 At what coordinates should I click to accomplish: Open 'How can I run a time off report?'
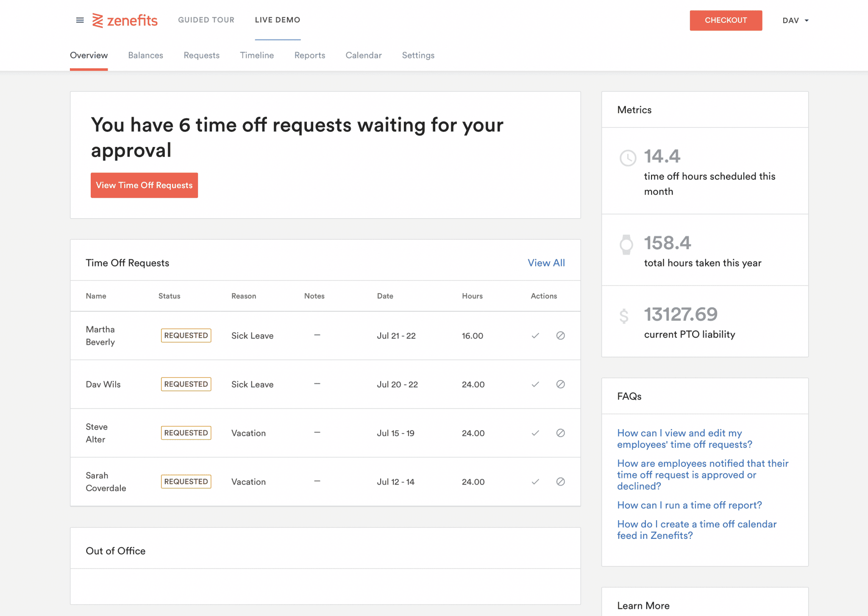[689, 505]
